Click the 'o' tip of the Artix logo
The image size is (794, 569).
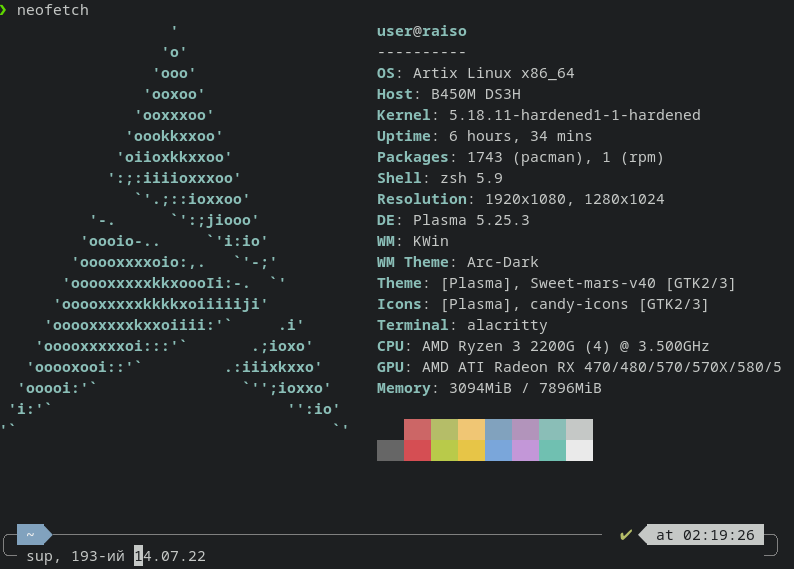175,52
